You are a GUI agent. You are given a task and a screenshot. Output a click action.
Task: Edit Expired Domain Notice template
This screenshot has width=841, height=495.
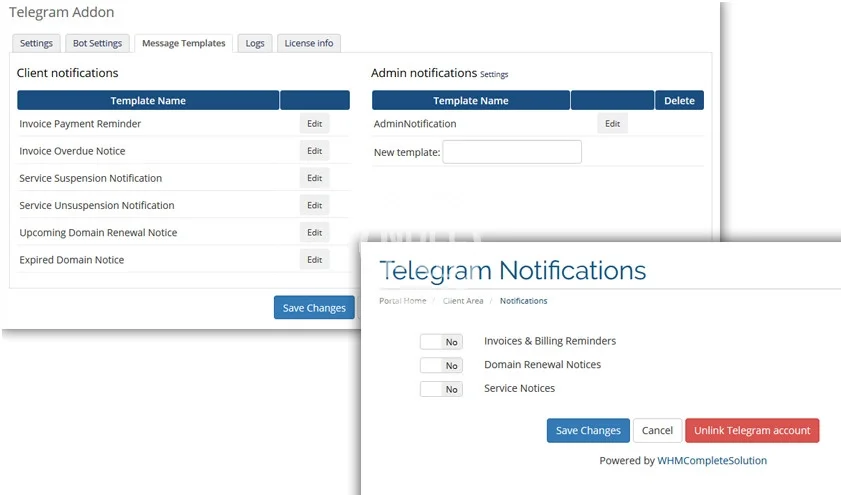(314, 260)
